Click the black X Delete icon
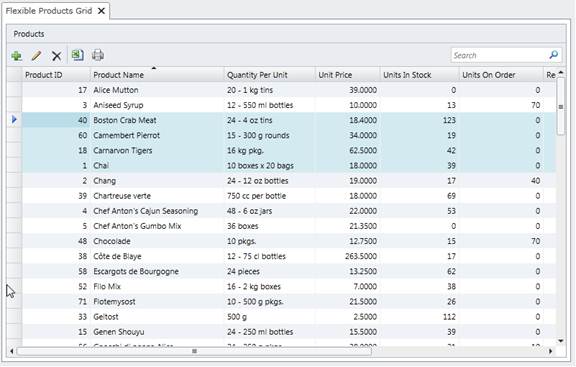 (56, 56)
